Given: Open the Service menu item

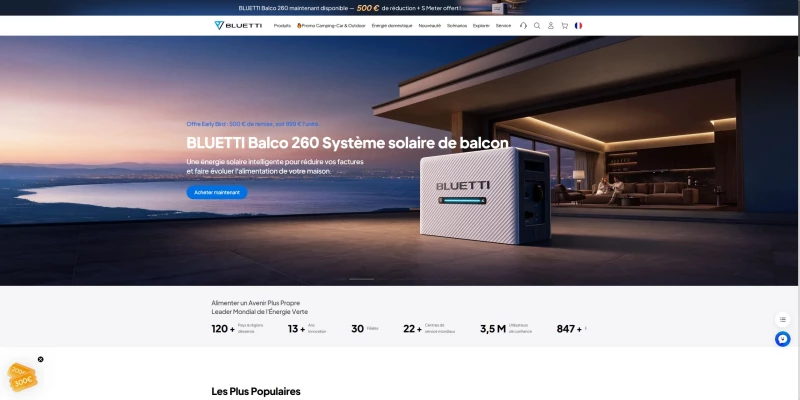Looking at the screenshot, I should pyautogui.click(x=503, y=26).
